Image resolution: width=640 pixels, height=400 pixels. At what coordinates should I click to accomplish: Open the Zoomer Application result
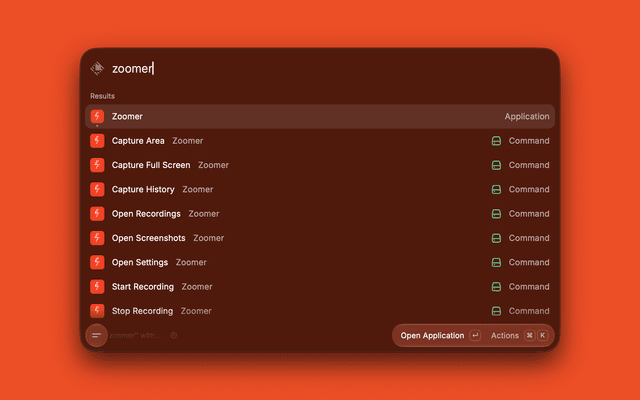[x=320, y=116]
